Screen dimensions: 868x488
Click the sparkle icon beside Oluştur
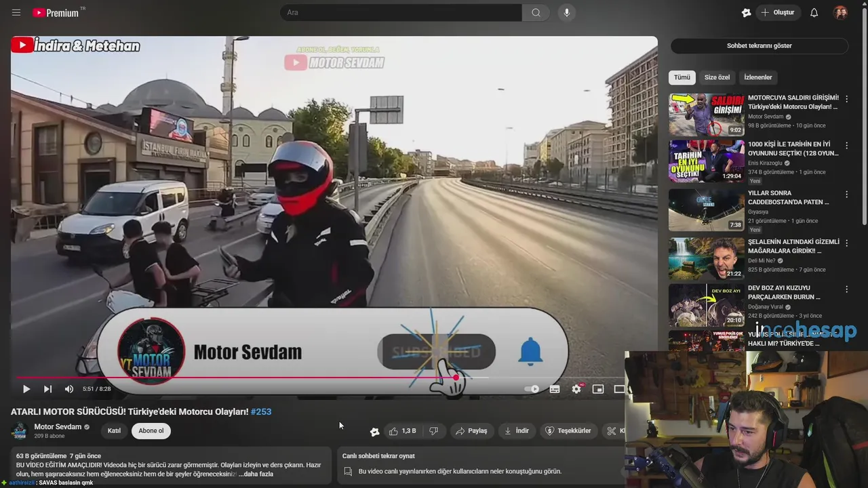click(746, 13)
